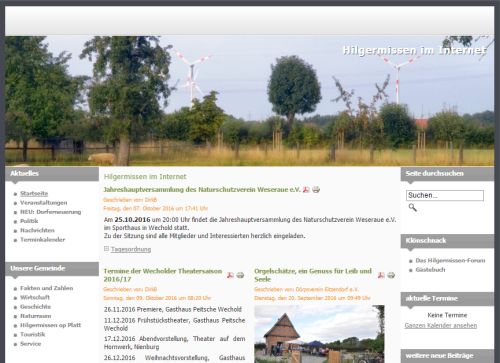Open the Tagesordnung link

click(x=131, y=249)
